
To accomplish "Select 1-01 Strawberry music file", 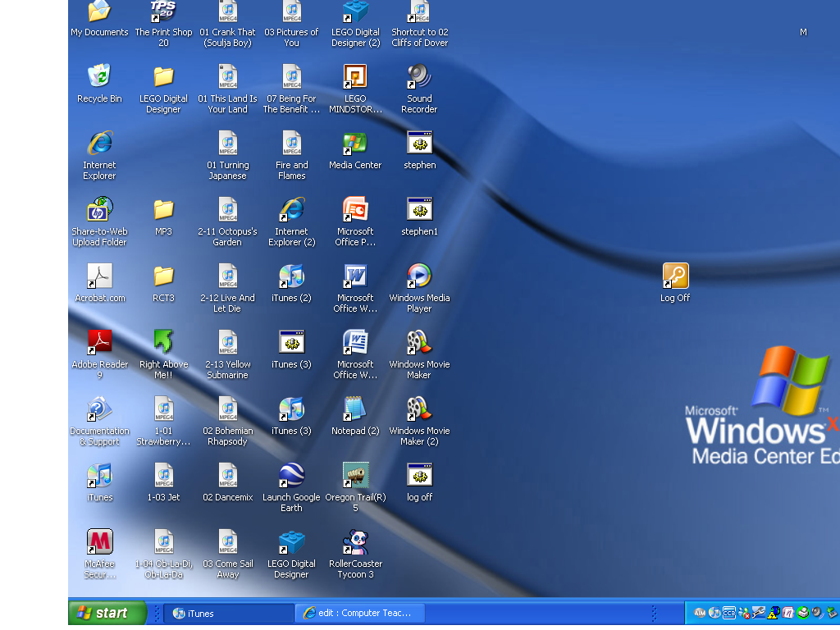I will pos(163,421).
